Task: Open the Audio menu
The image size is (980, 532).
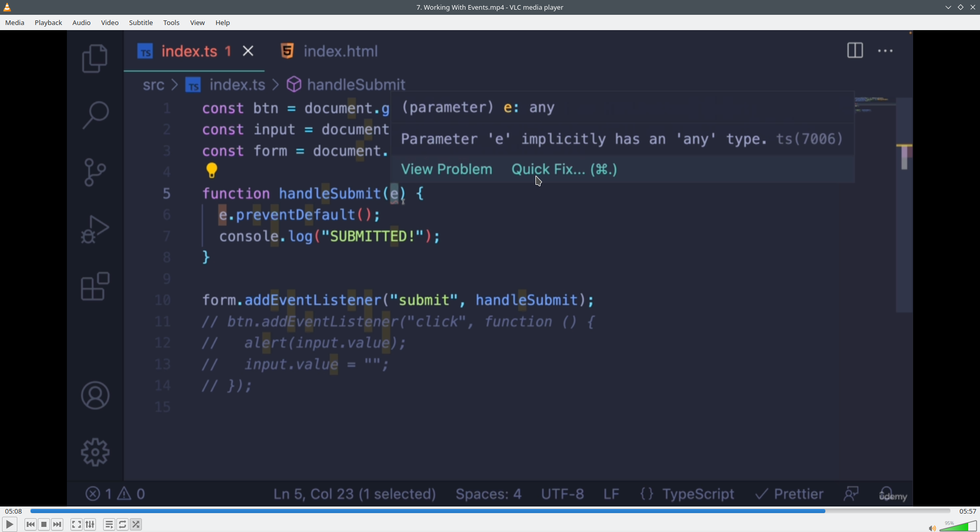Action: pyautogui.click(x=82, y=23)
